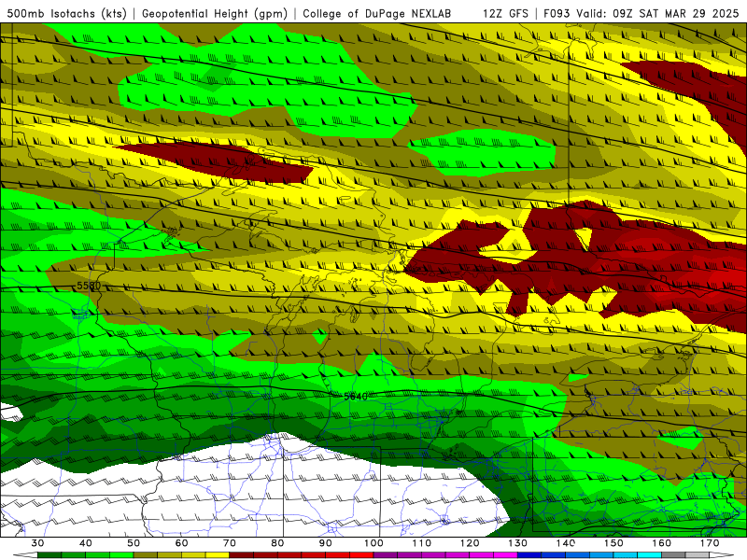Click the legend value 80
Image resolution: width=747 pixels, height=560 pixels.
pos(277,543)
